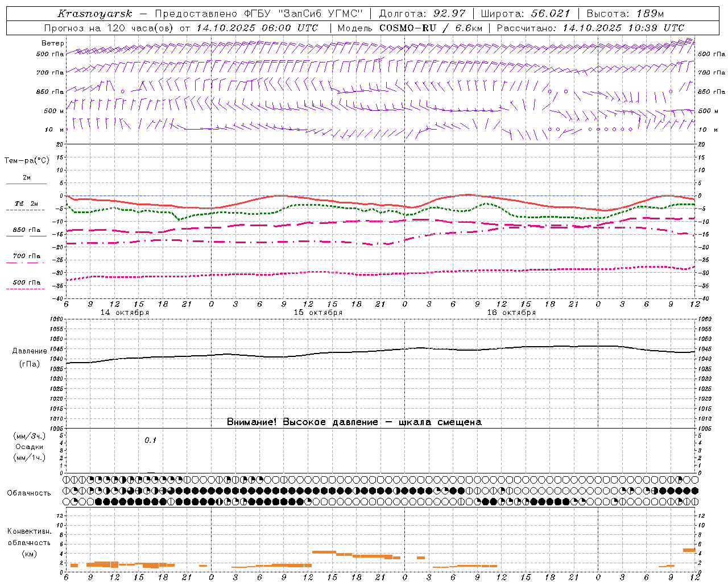Click the "15 октября" date label

click(x=318, y=313)
